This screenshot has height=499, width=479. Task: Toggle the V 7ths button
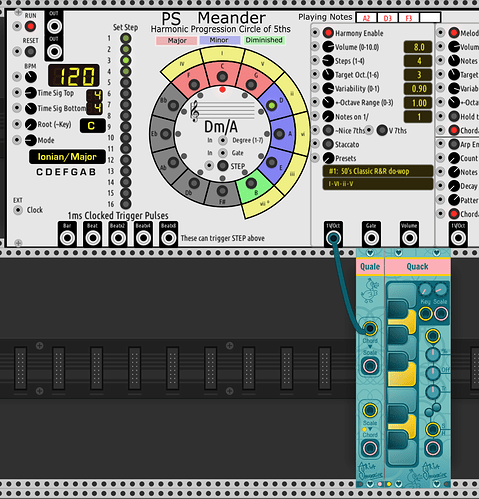click(x=382, y=130)
